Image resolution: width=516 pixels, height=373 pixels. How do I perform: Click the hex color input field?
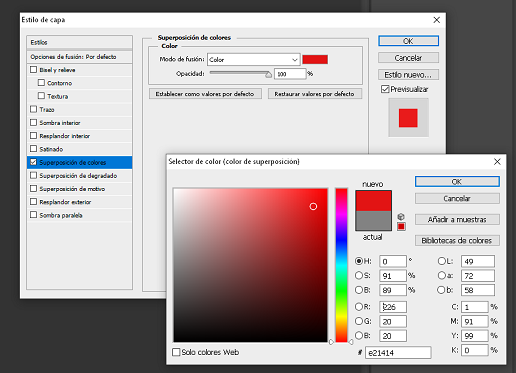coord(398,353)
